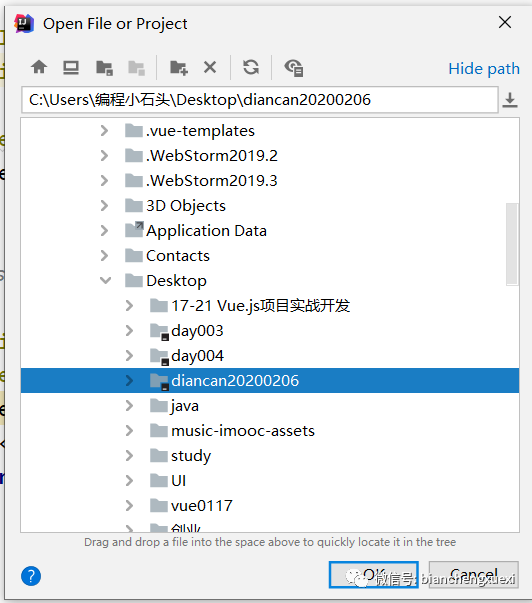Expand the study folder

click(129, 456)
